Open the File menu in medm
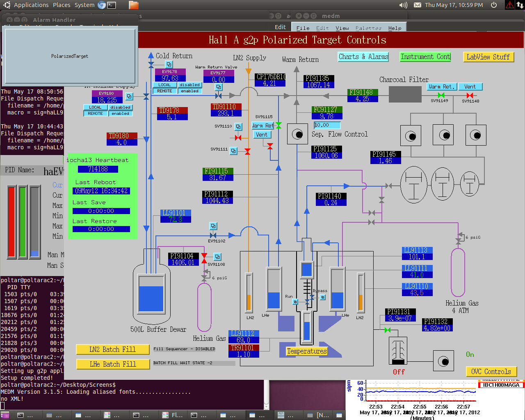Screen dimensions: 525x420 303,28
